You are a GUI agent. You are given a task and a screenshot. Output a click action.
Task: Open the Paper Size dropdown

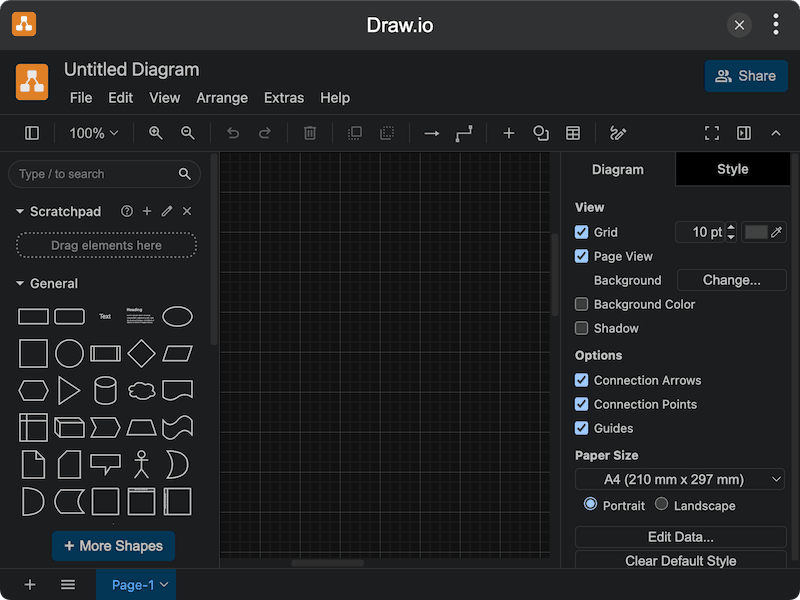(x=679, y=479)
